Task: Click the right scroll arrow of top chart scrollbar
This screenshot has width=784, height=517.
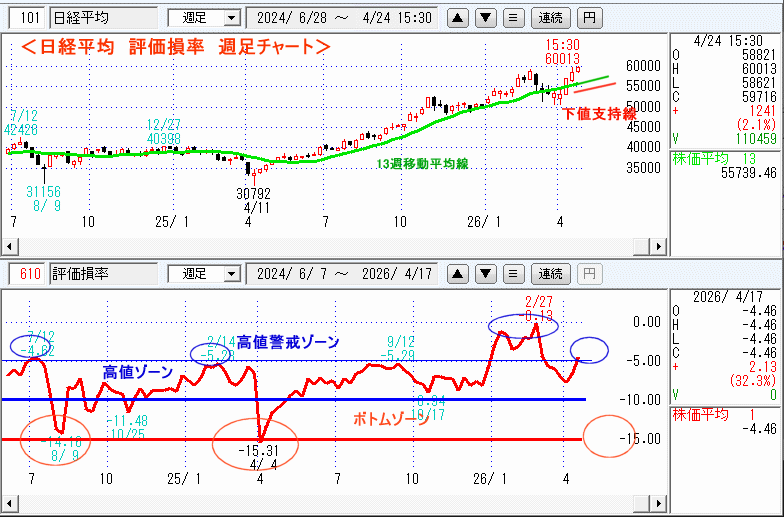Action: [x=659, y=246]
